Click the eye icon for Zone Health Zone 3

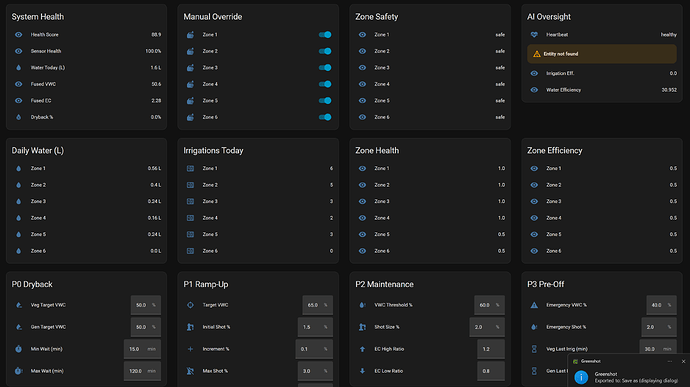[362, 201]
